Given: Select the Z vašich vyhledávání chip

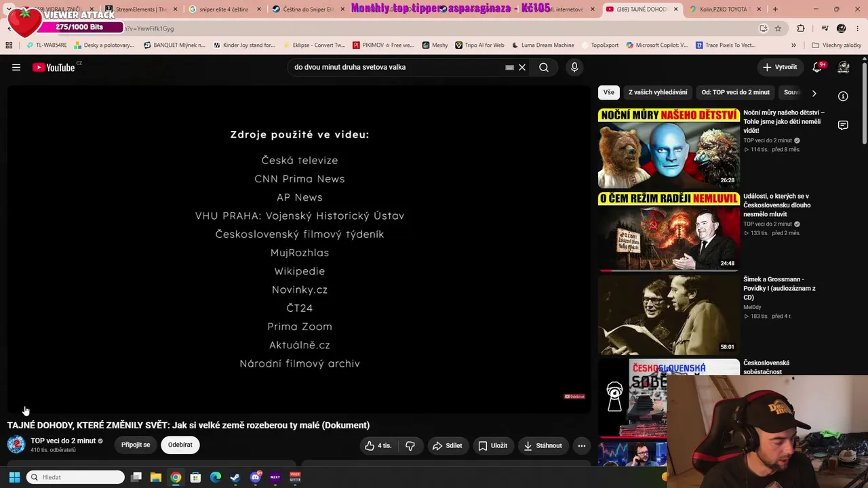Looking at the screenshot, I should pyautogui.click(x=658, y=92).
